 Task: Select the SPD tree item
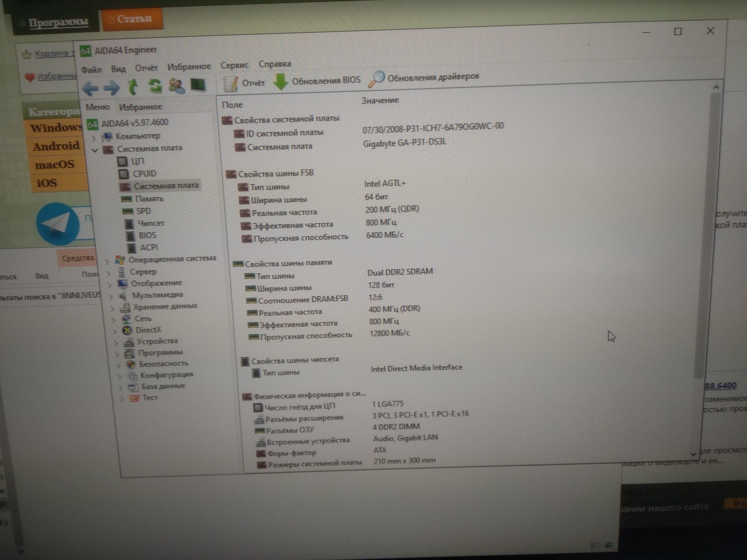click(143, 211)
